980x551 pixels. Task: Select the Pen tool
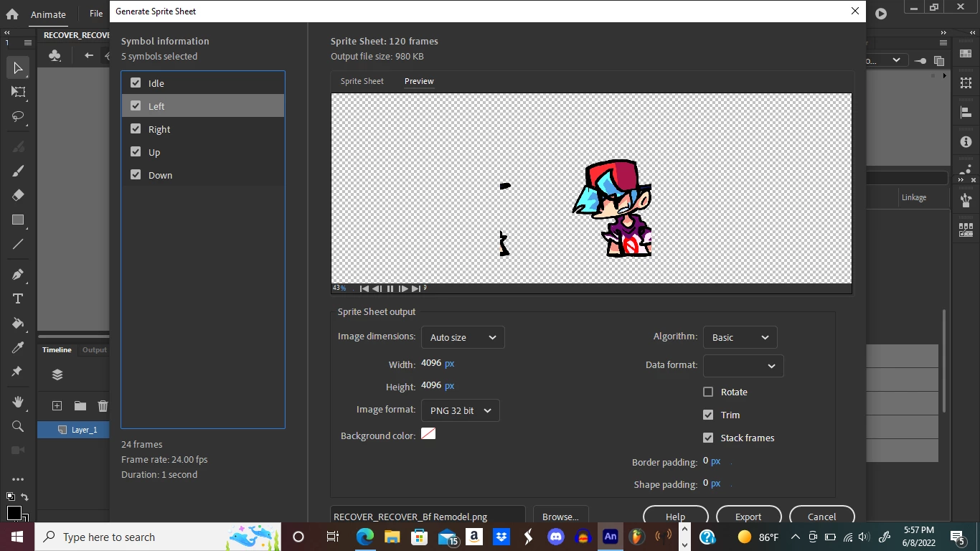(18, 274)
